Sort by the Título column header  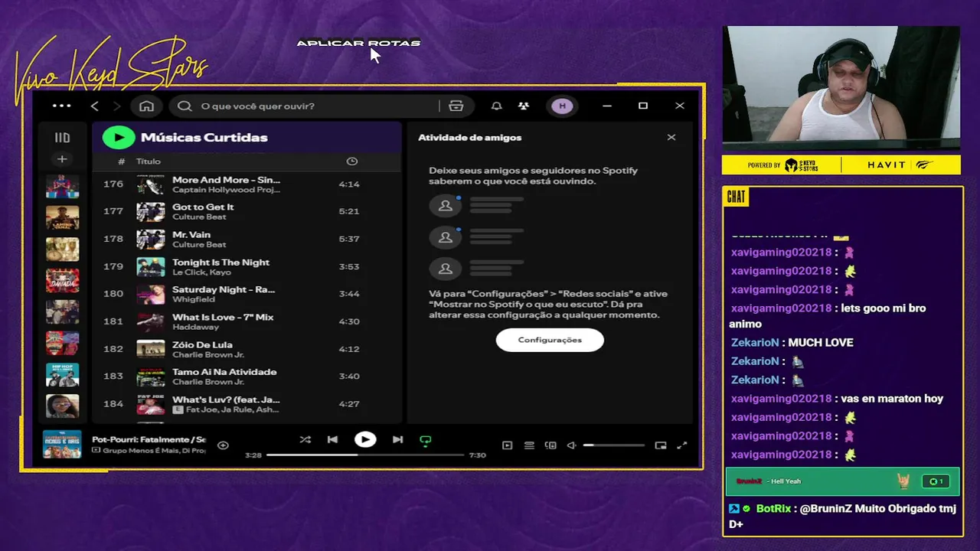(149, 161)
